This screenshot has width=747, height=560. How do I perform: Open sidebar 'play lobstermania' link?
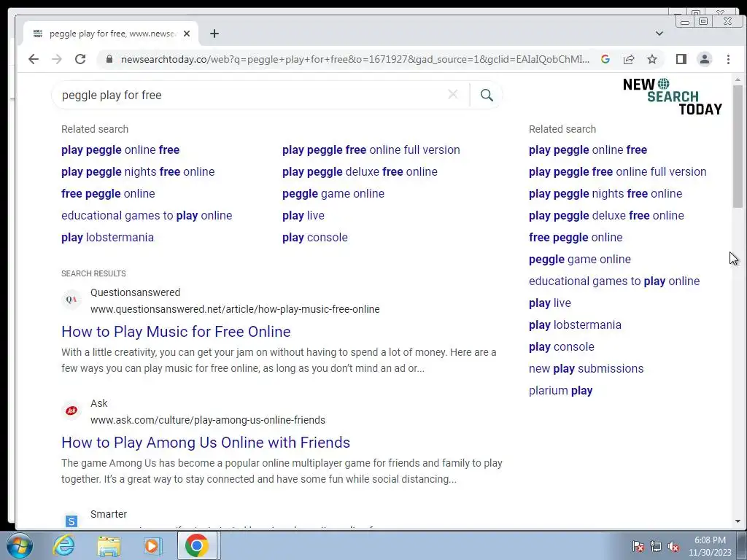tap(575, 324)
